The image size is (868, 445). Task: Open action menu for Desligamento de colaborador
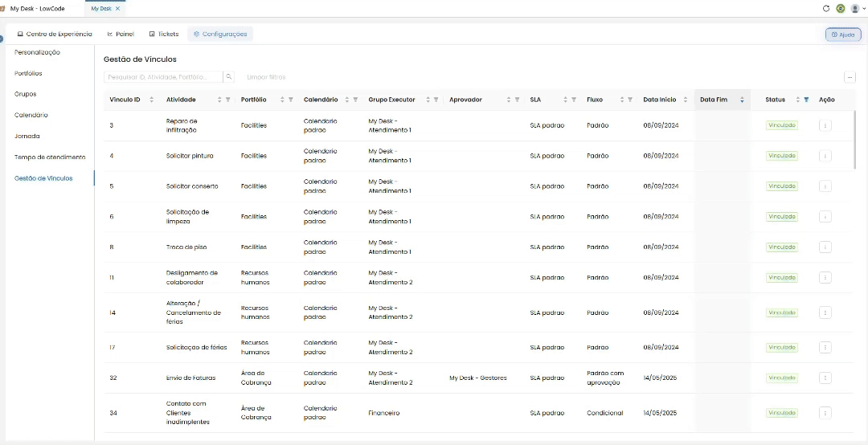[825, 277]
